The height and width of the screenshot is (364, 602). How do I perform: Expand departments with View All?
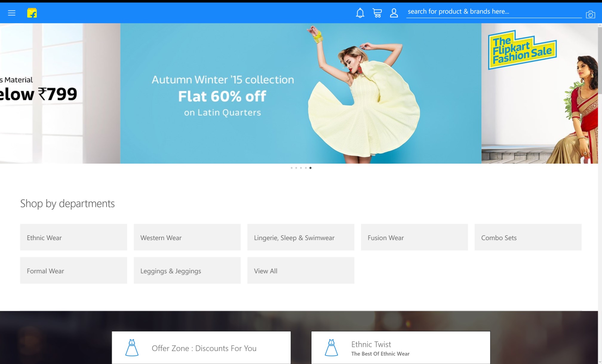pyautogui.click(x=301, y=271)
